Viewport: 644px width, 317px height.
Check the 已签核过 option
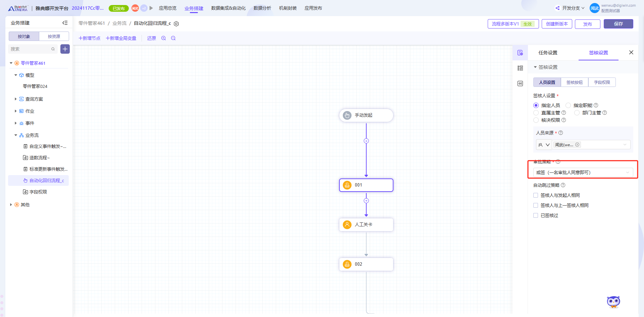point(536,215)
